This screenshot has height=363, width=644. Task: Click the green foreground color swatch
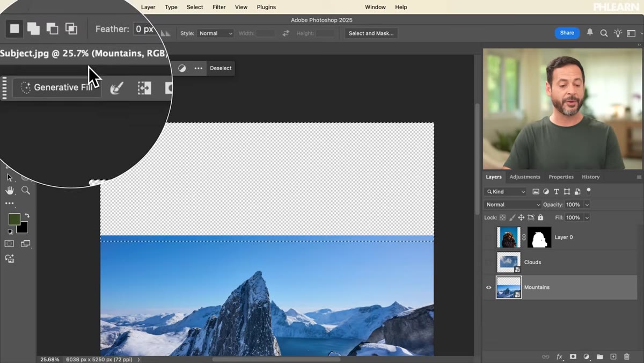(x=14, y=219)
